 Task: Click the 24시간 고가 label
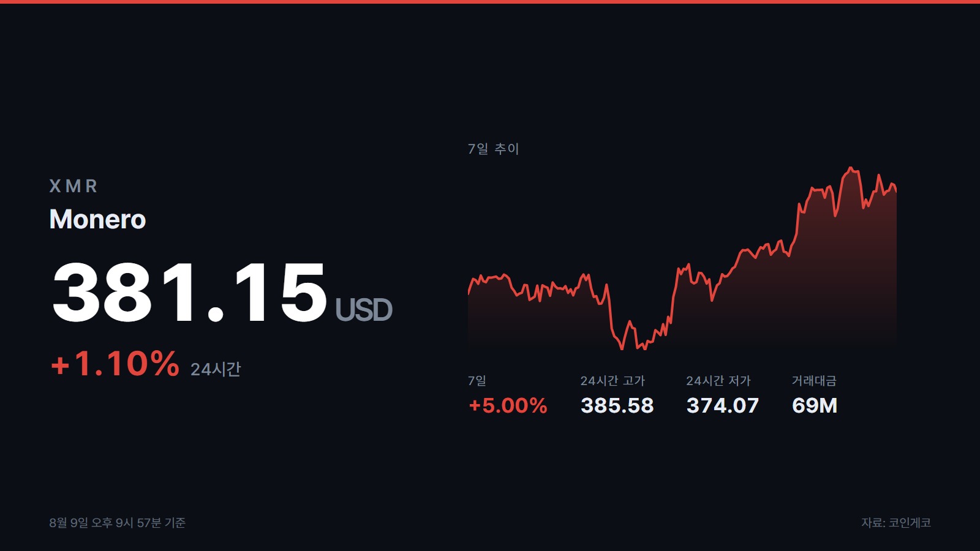point(612,381)
